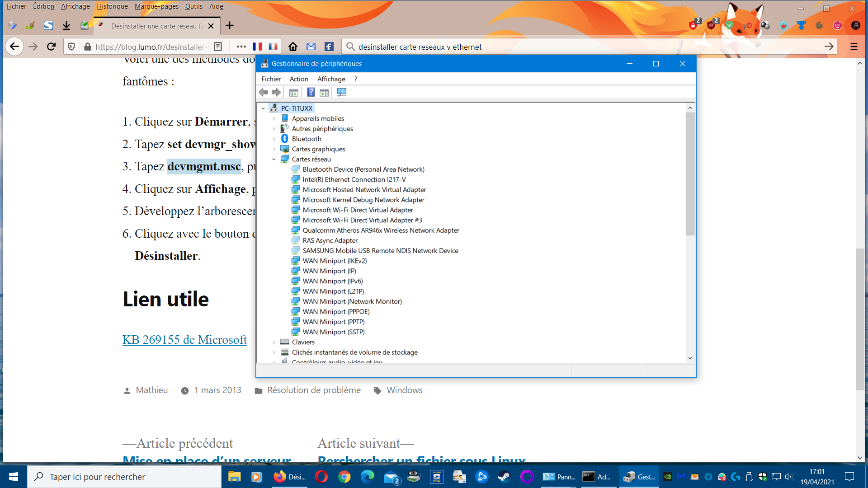Screen dimensions: 868x488
Task: Expand the Claviers category
Action: click(274, 342)
